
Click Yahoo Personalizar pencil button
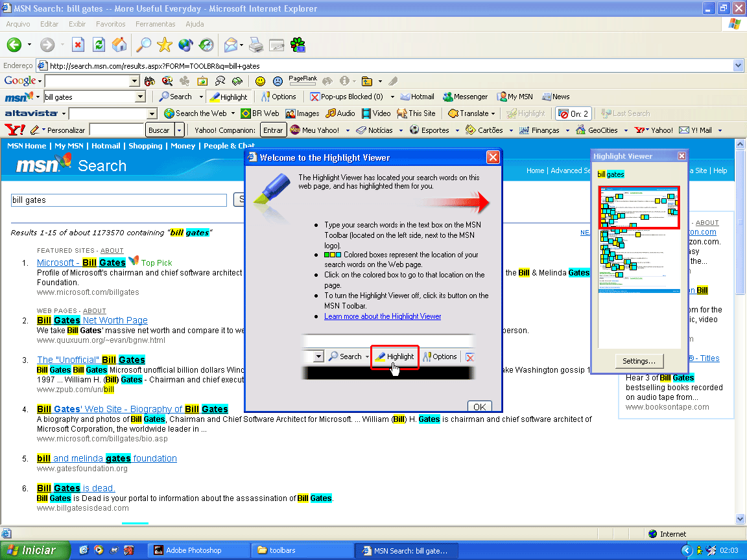(x=57, y=130)
